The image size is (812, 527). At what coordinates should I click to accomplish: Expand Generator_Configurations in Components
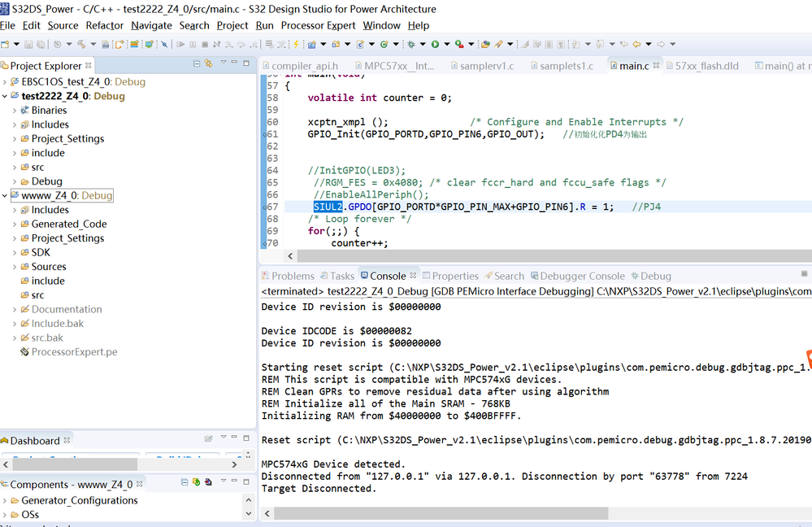(x=5, y=501)
